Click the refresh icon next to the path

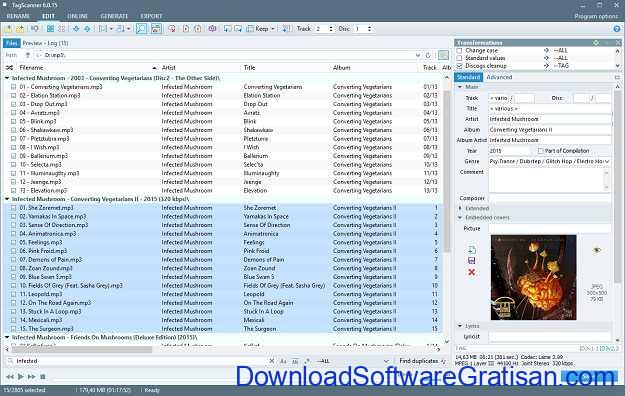point(428,55)
